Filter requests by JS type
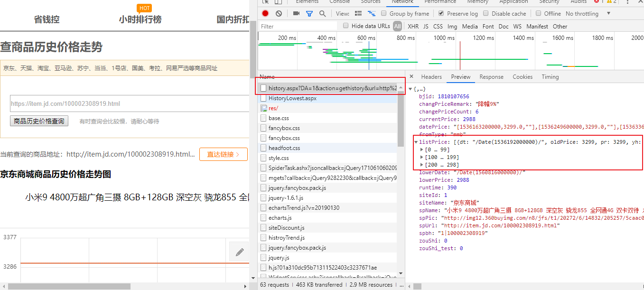This screenshot has width=644, height=290. [x=426, y=27]
